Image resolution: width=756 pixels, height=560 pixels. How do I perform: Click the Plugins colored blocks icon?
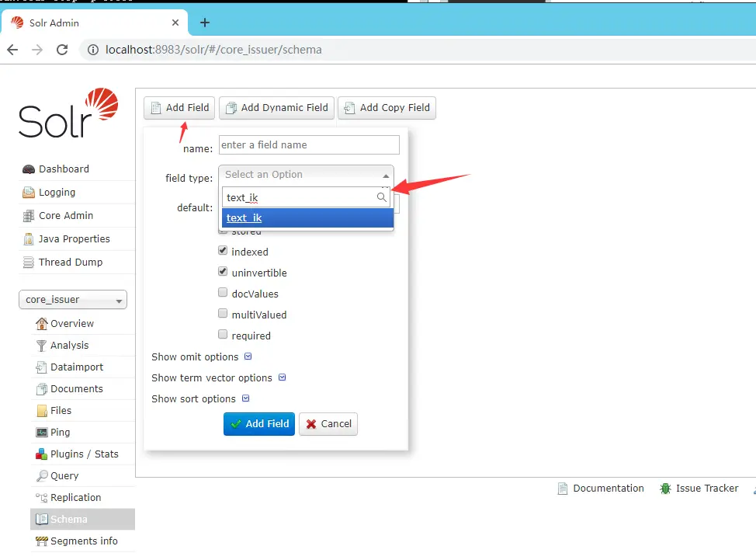pos(41,454)
